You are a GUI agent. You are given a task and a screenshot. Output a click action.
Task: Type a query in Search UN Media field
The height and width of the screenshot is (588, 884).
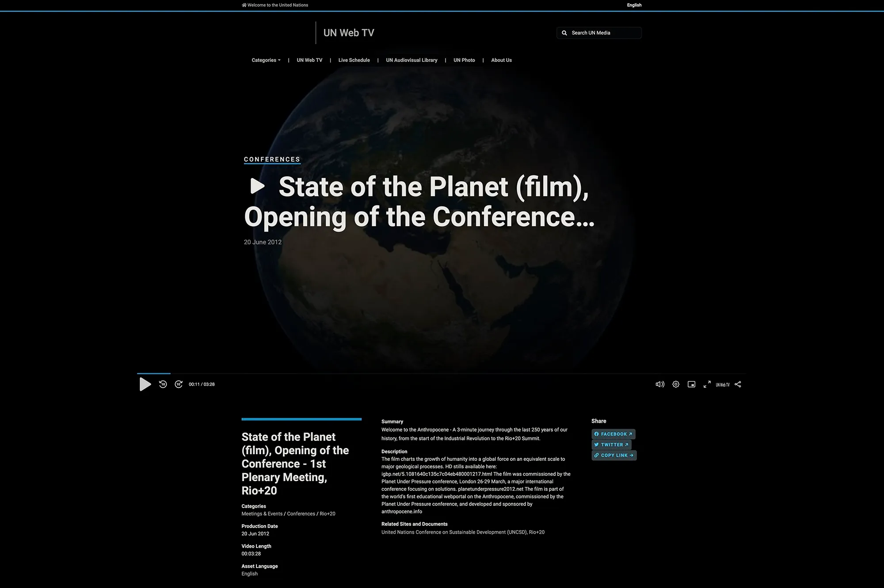pos(601,33)
